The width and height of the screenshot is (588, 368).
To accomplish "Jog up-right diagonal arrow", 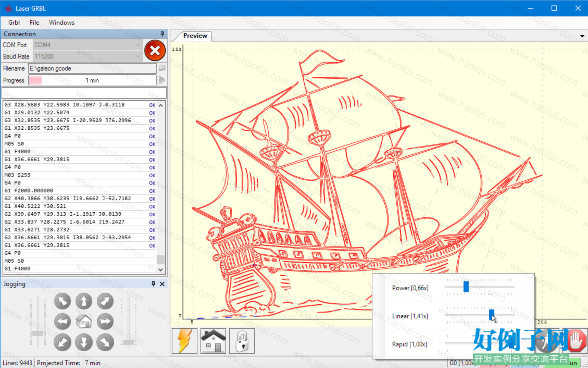I will click(x=105, y=301).
